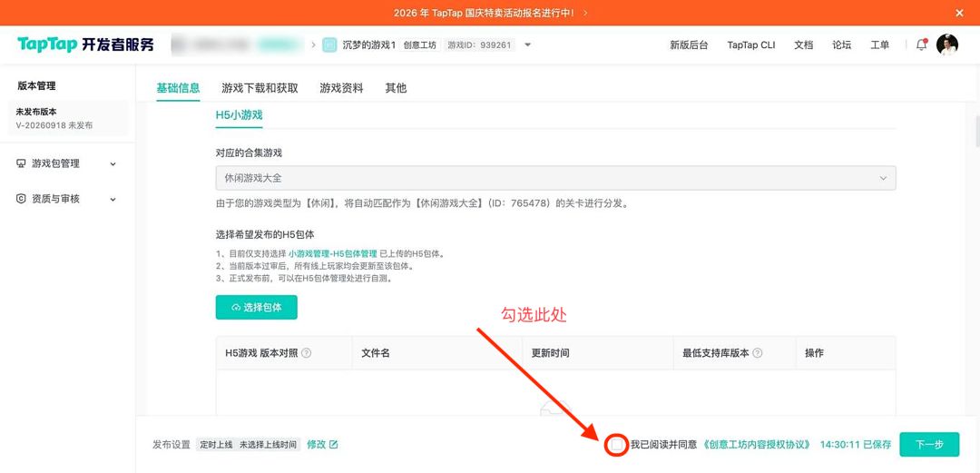This screenshot has height=473, width=980.
Task: Click help icon next to 版本对照
Action: click(x=307, y=353)
